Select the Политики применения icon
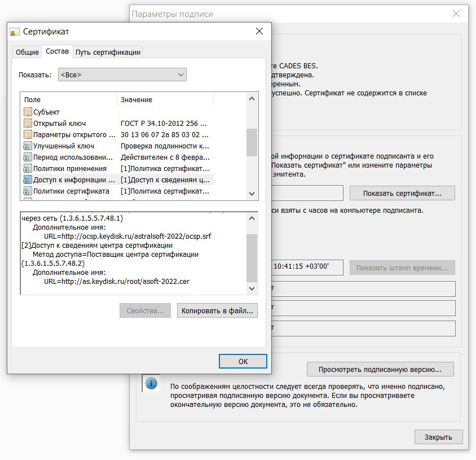The height and width of the screenshot is (460, 476). point(28,168)
